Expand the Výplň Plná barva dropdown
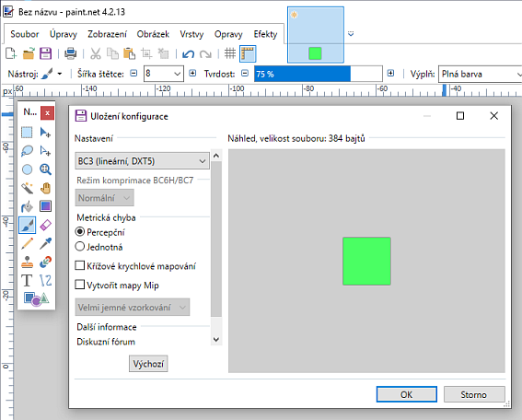Screen dimensions: 522x420 pos(481,74)
